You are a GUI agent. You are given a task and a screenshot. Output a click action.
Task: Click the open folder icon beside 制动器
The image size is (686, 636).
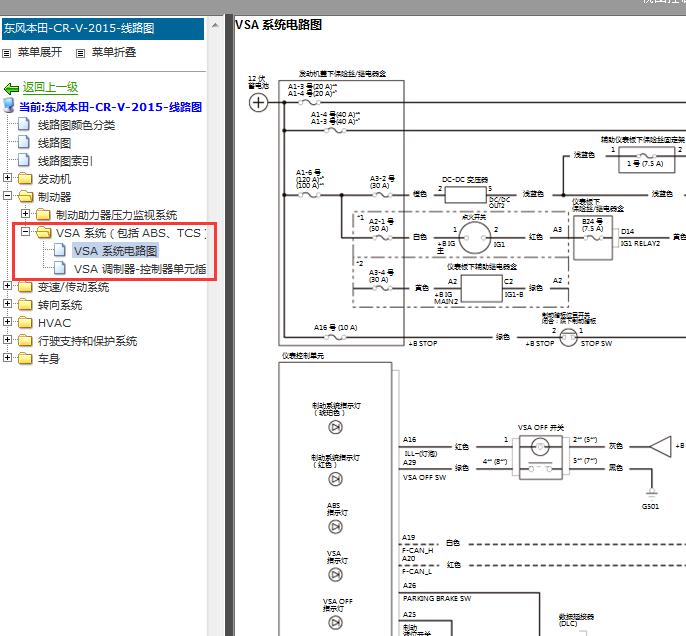[25, 196]
